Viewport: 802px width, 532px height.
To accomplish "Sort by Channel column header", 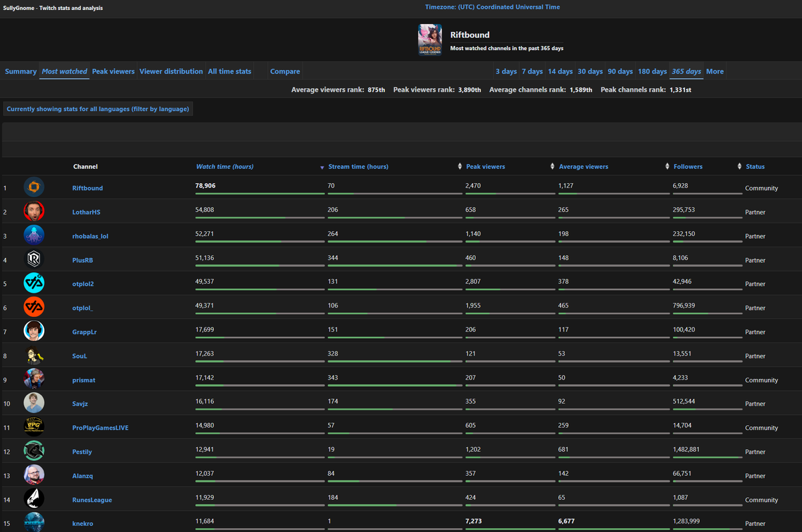I will coord(85,166).
